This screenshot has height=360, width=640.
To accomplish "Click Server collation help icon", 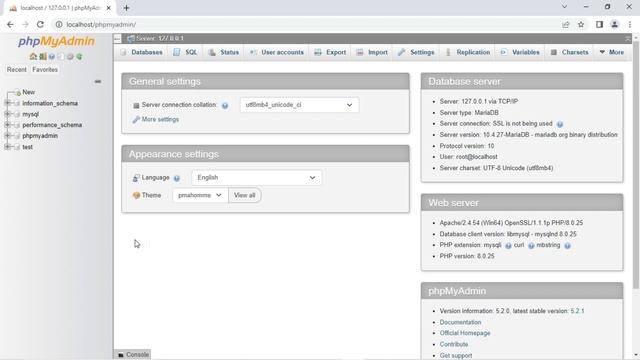I will tap(225, 106).
